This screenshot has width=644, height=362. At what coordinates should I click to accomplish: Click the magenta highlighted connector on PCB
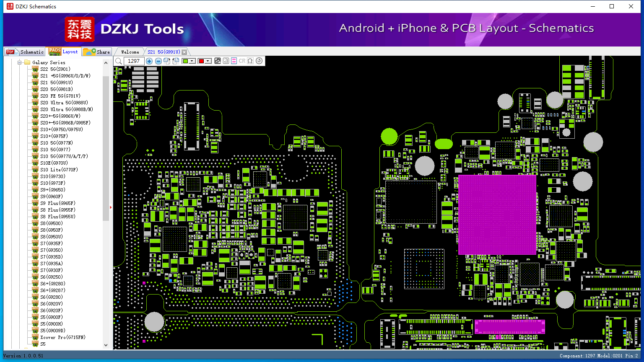pyautogui.click(x=509, y=327)
